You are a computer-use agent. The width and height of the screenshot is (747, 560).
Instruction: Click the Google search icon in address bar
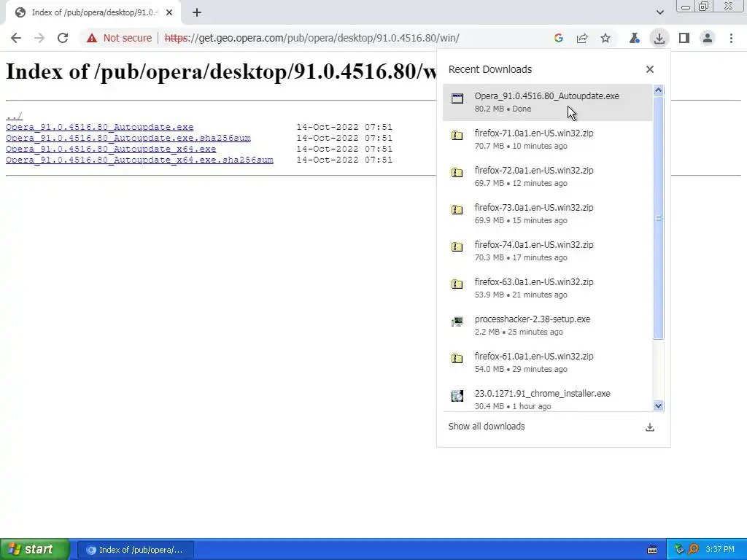(x=559, y=38)
